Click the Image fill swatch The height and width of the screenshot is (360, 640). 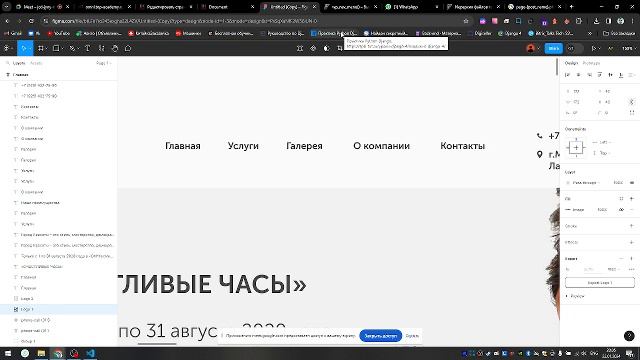point(568,209)
